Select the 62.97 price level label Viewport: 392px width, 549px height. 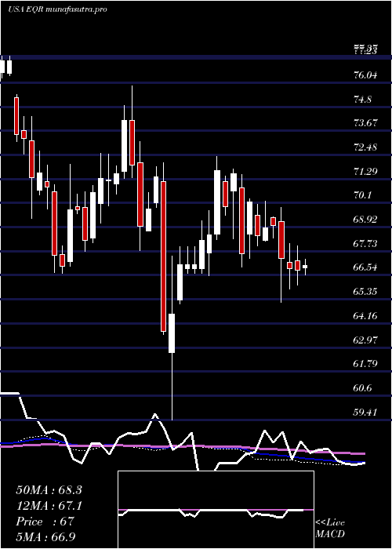click(x=365, y=340)
